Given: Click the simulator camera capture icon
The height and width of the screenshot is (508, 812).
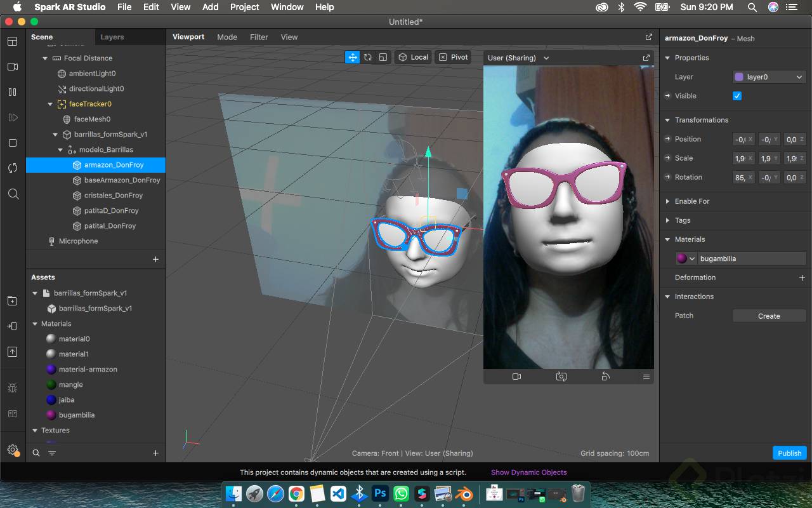Looking at the screenshot, I should point(561,377).
